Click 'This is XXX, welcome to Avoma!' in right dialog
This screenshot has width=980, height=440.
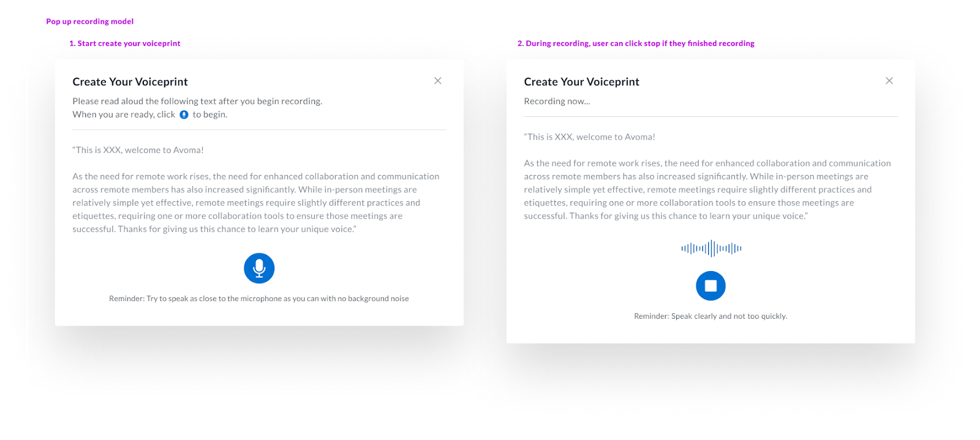click(x=589, y=137)
